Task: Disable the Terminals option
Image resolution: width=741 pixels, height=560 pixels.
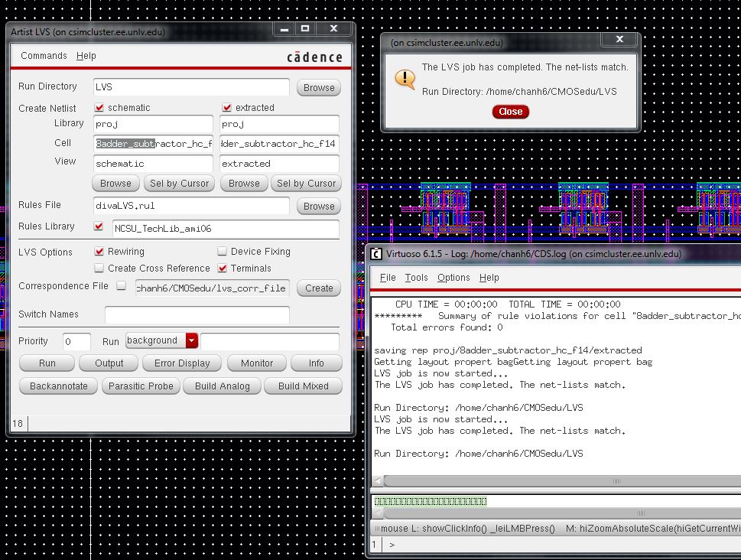Action: (223, 269)
